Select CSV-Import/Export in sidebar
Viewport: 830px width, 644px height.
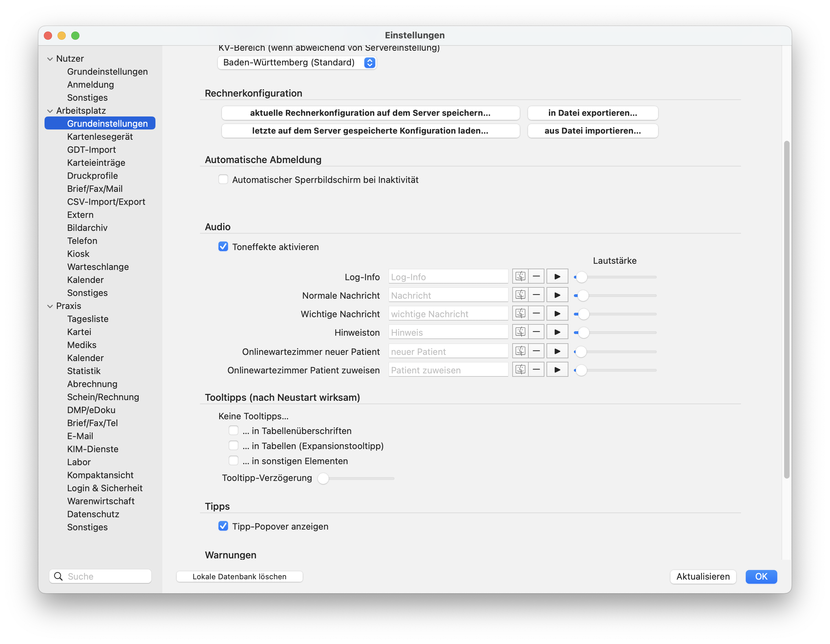[x=106, y=202]
